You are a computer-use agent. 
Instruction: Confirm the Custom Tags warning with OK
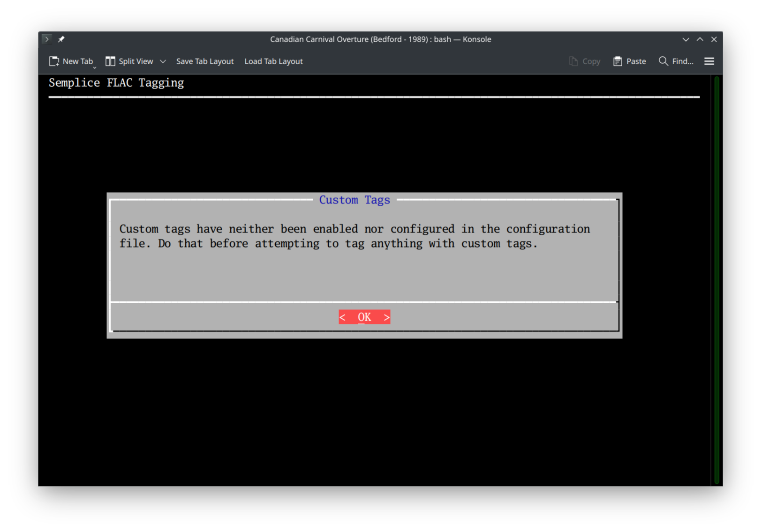point(364,317)
